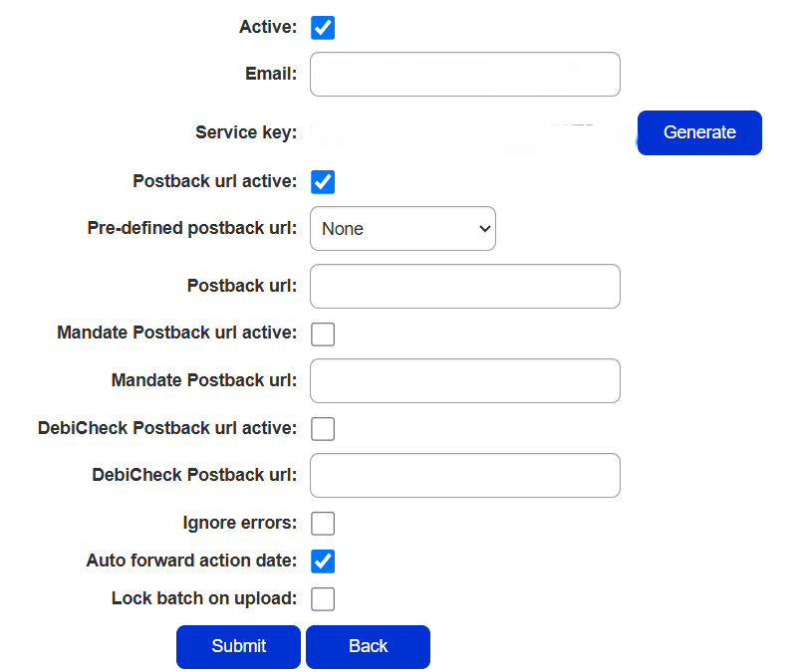
Task: Click the "Email:" label text
Action: 271,74
